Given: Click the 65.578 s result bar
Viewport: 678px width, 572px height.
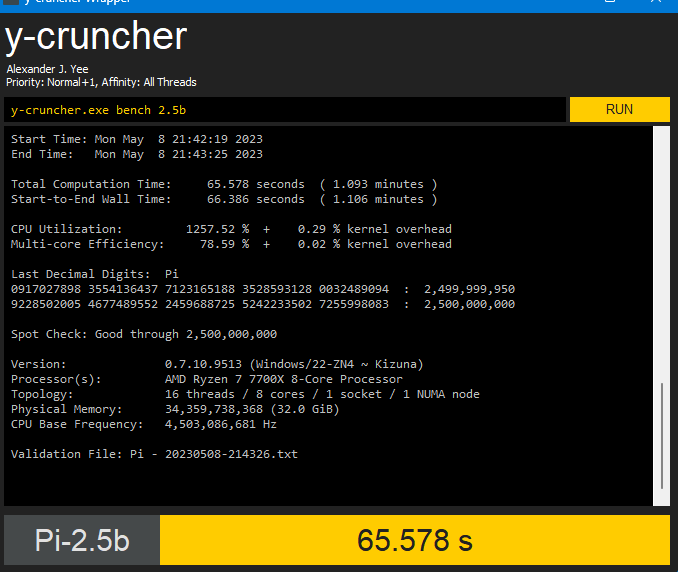Looking at the screenshot, I should pyautogui.click(x=415, y=540).
